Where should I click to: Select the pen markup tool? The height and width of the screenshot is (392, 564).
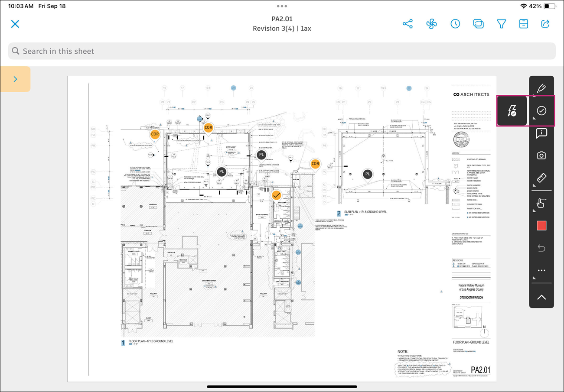pyautogui.click(x=541, y=88)
